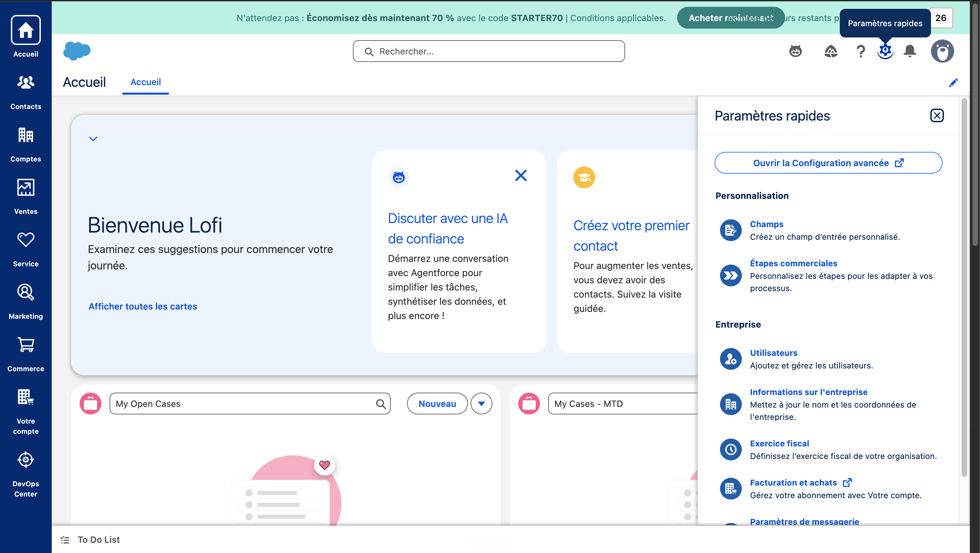
Task: Open the Discuter avec une IA de confiance link
Action: 448,228
